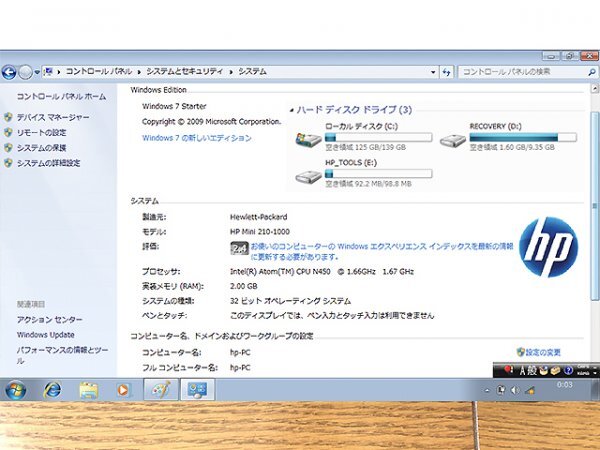
Task: Open アクション センター link
Action: click(49, 320)
